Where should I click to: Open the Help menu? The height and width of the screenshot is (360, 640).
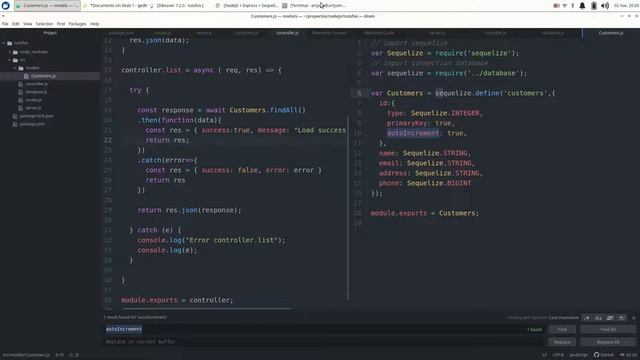click(94, 24)
